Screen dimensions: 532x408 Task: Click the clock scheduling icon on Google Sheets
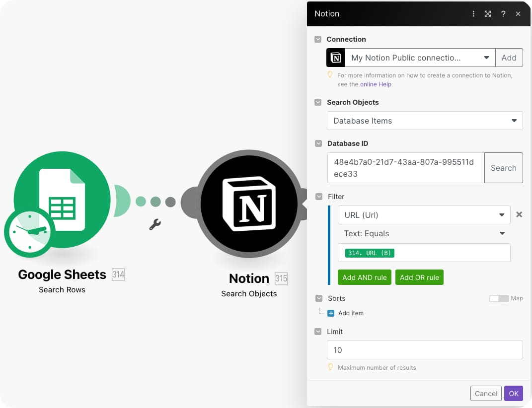[x=30, y=233]
